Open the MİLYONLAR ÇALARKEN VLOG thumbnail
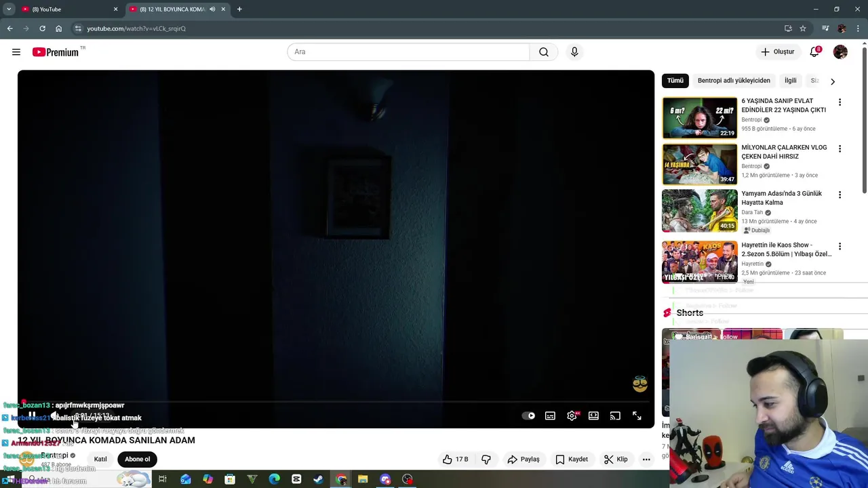Image resolution: width=868 pixels, height=488 pixels. pyautogui.click(x=700, y=164)
